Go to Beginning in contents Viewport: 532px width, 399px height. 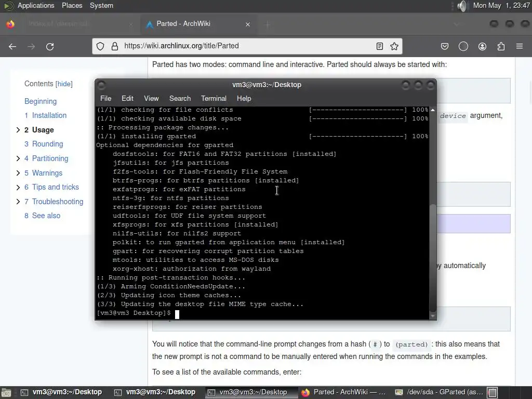(41, 101)
